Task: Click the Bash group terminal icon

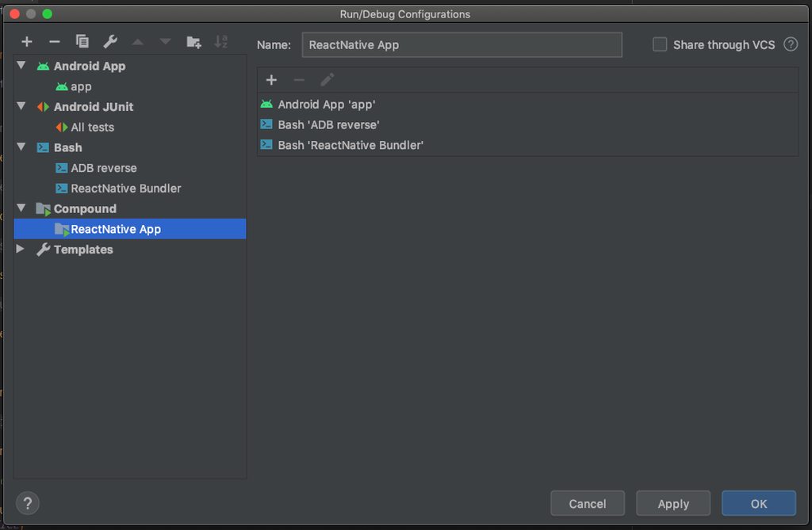Action: pos(43,148)
